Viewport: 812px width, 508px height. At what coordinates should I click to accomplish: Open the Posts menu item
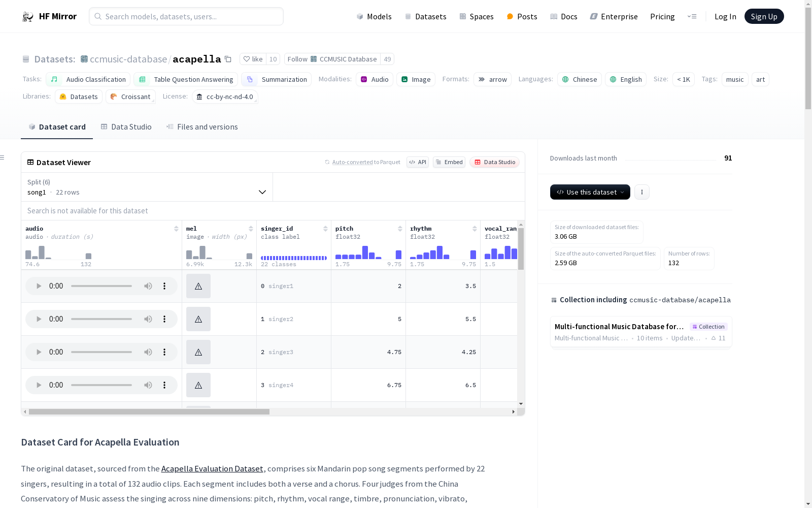click(x=522, y=16)
